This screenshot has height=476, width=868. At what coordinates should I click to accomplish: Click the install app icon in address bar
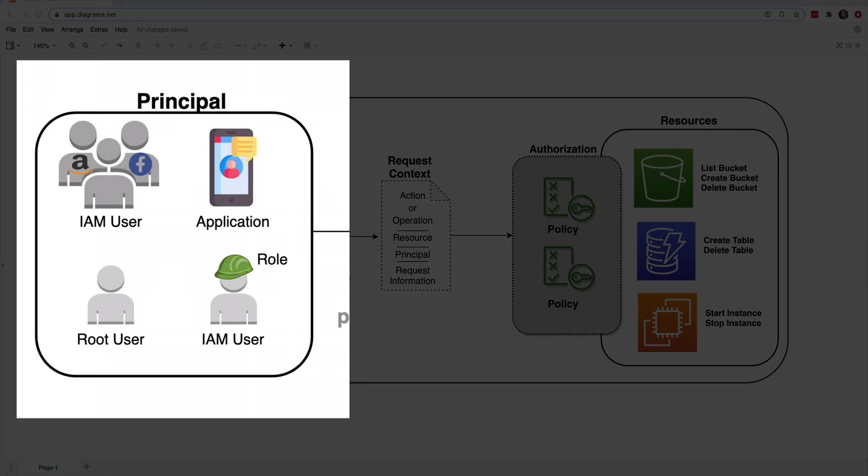pos(768,14)
